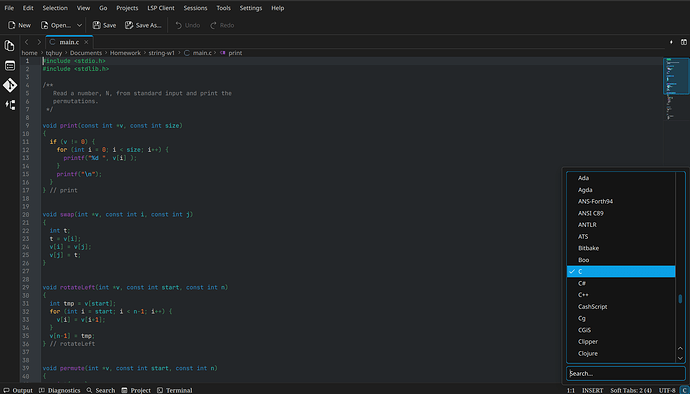
Task: Click the language list scrollbar handle
Action: pyautogui.click(x=680, y=299)
